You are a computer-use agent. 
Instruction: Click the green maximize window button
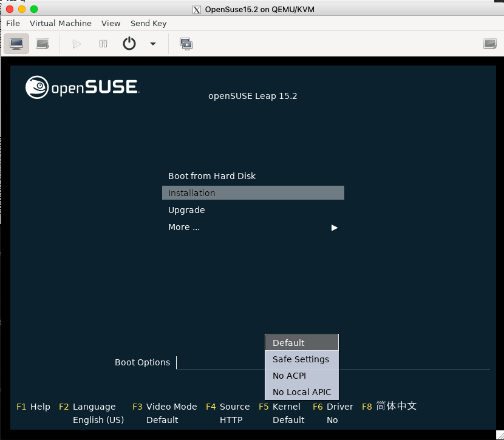click(x=34, y=9)
